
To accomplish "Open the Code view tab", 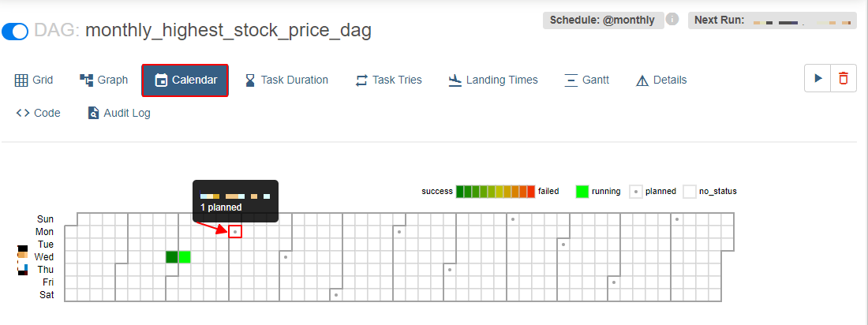I will point(38,114).
